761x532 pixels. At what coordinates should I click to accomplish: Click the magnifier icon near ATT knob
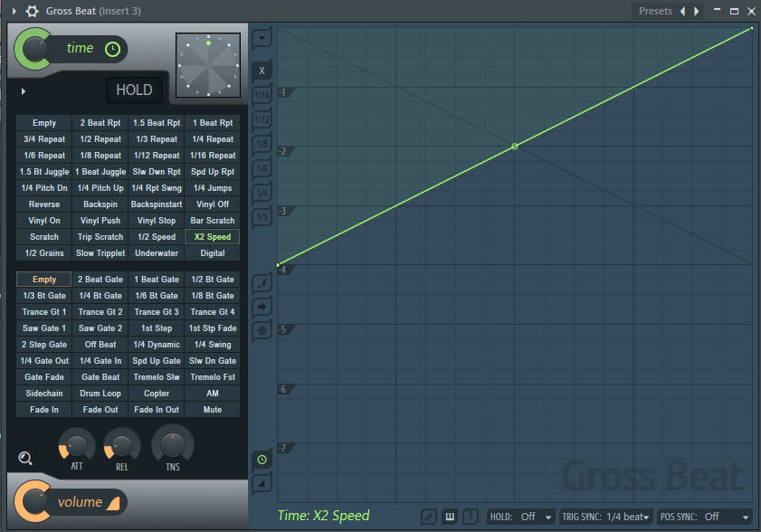click(25, 458)
